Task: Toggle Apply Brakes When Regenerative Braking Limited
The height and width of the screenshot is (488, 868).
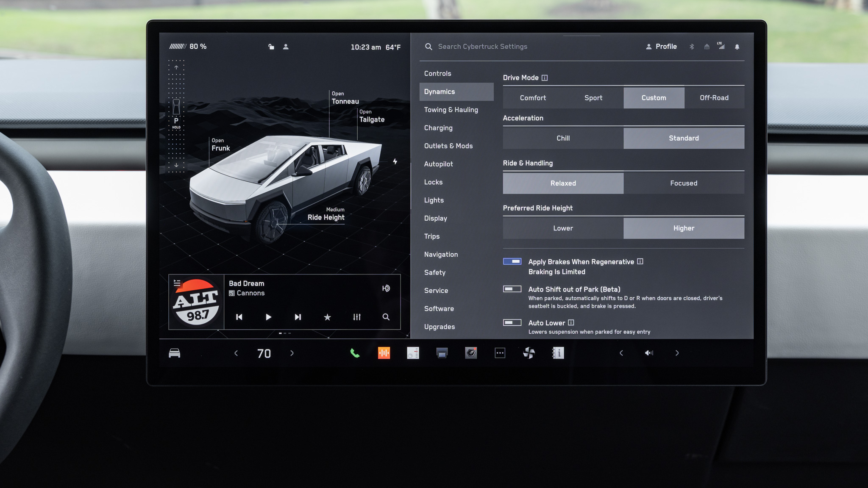Action: coord(512,261)
